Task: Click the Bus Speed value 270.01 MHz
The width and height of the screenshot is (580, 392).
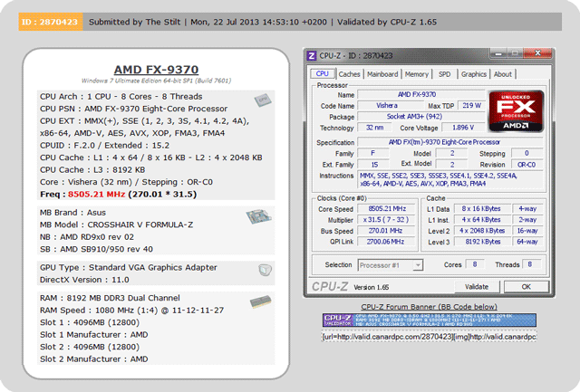Action: click(387, 231)
